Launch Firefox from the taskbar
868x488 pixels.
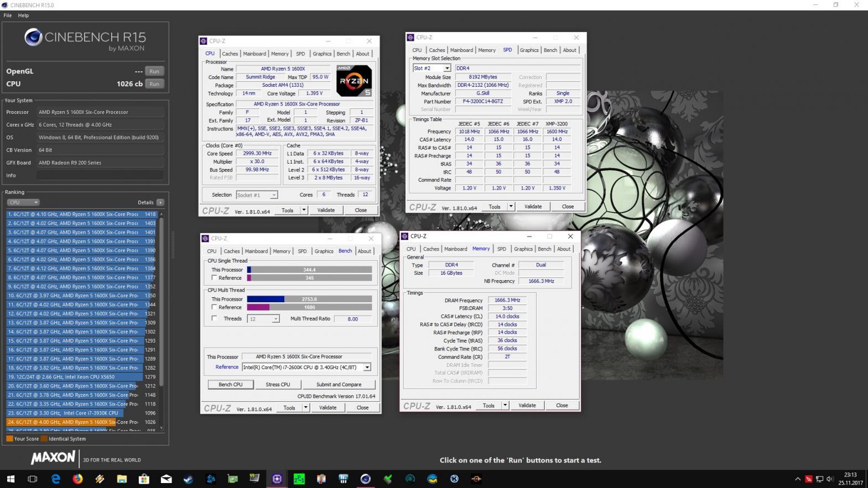(77, 479)
